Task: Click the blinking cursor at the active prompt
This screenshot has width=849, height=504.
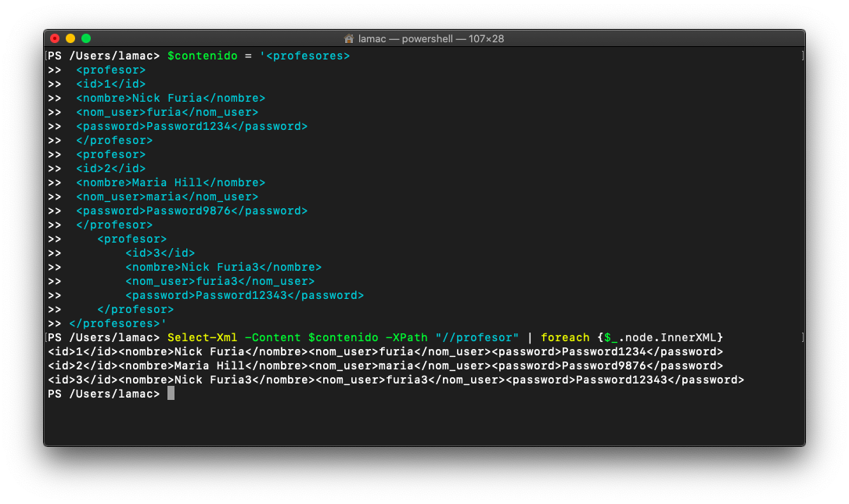Action: click(x=169, y=394)
